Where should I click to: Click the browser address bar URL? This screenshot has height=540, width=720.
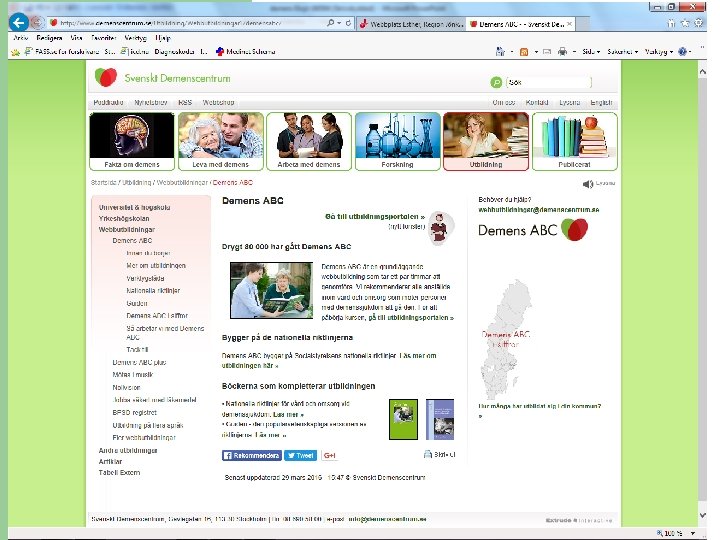170,22
